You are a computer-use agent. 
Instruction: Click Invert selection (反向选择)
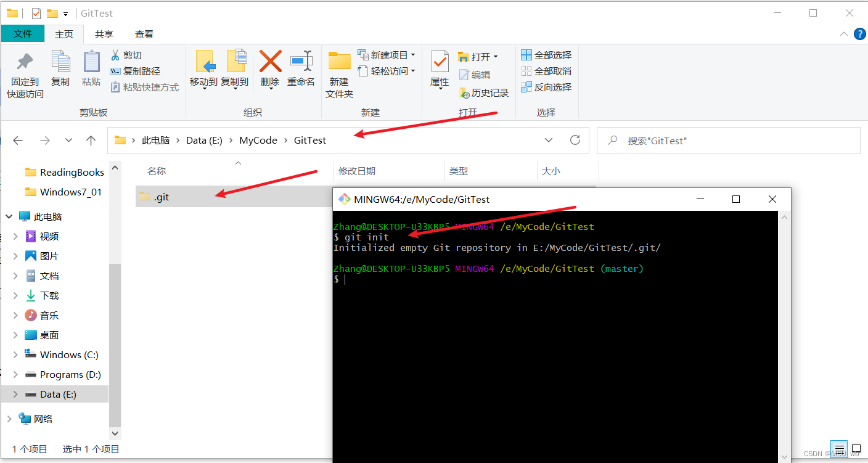[x=546, y=87]
